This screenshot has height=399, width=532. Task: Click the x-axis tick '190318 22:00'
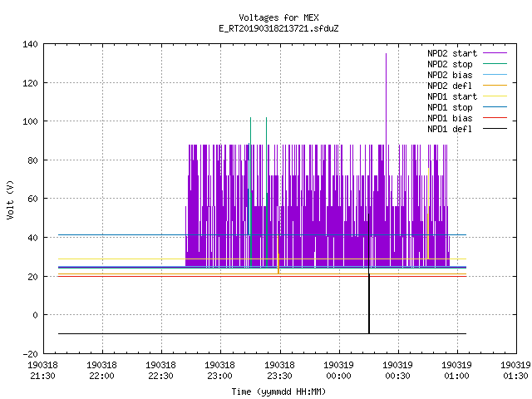(101, 371)
